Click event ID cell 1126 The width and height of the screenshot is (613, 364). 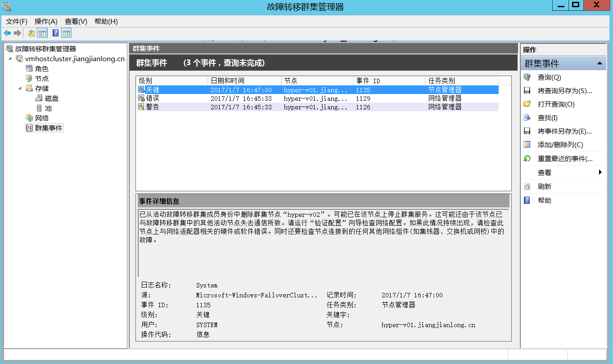click(363, 107)
